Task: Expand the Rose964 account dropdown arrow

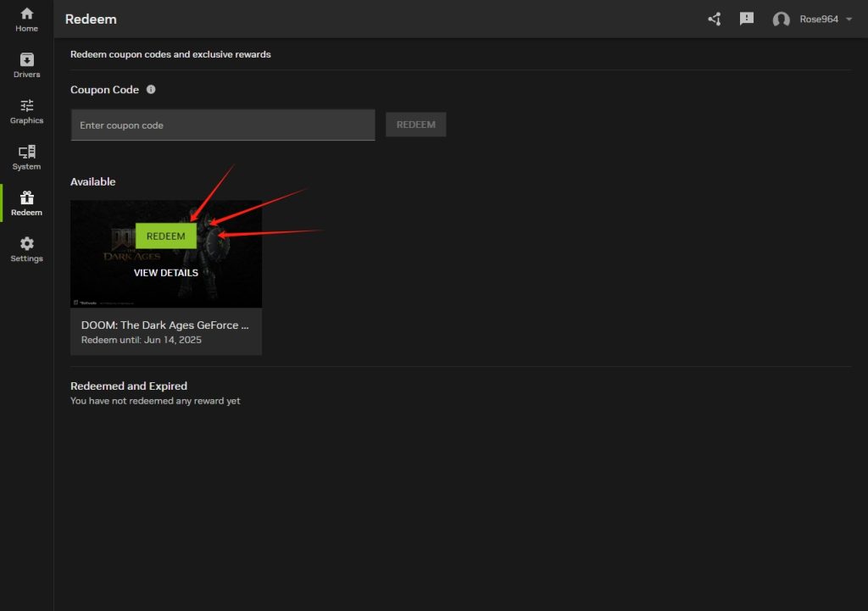Action: pyautogui.click(x=849, y=19)
